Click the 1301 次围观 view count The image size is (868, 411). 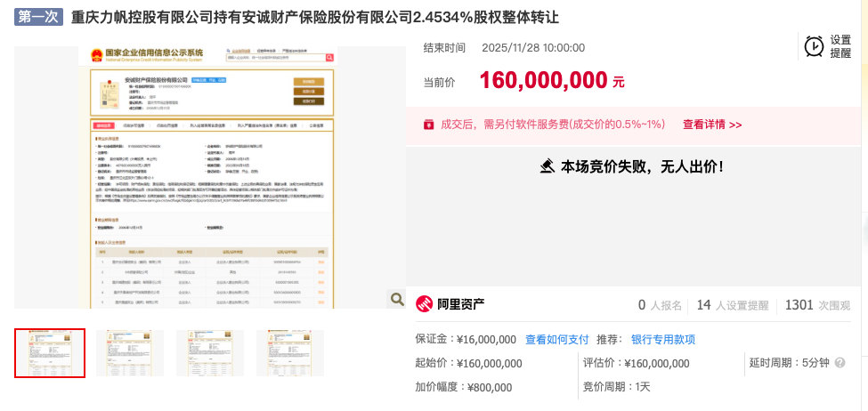[816, 305]
